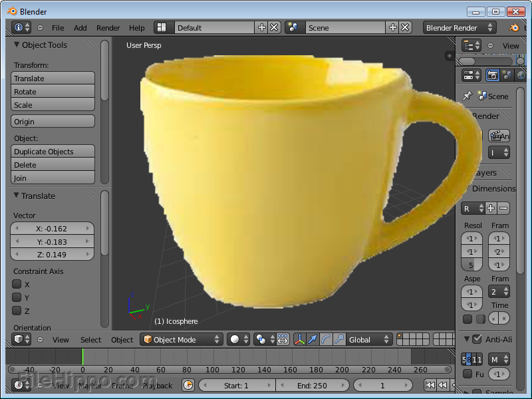Select the Render properties camera tab
The image size is (532, 399).
[493, 75]
